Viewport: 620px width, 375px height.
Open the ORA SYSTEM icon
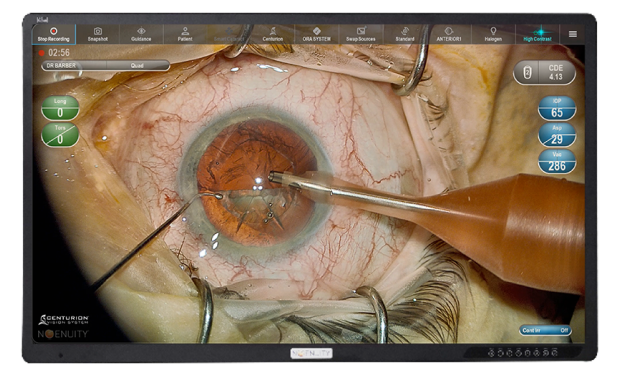pyautogui.click(x=317, y=34)
